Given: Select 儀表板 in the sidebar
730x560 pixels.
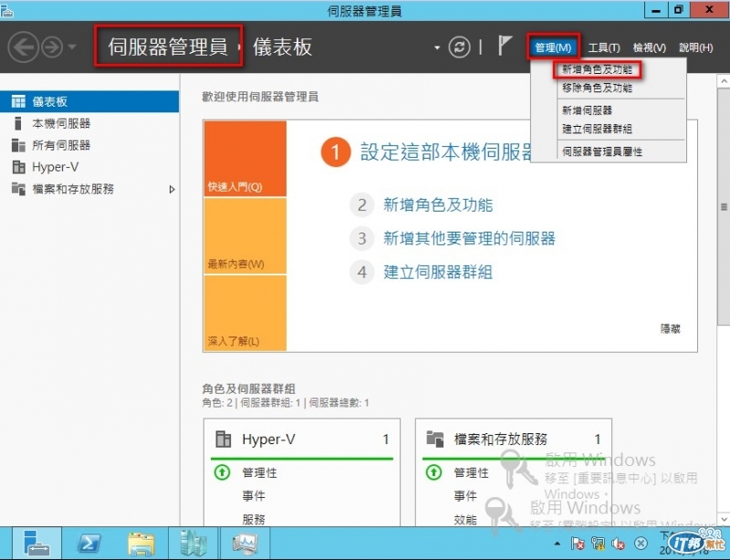Looking at the screenshot, I should click(89, 101).
